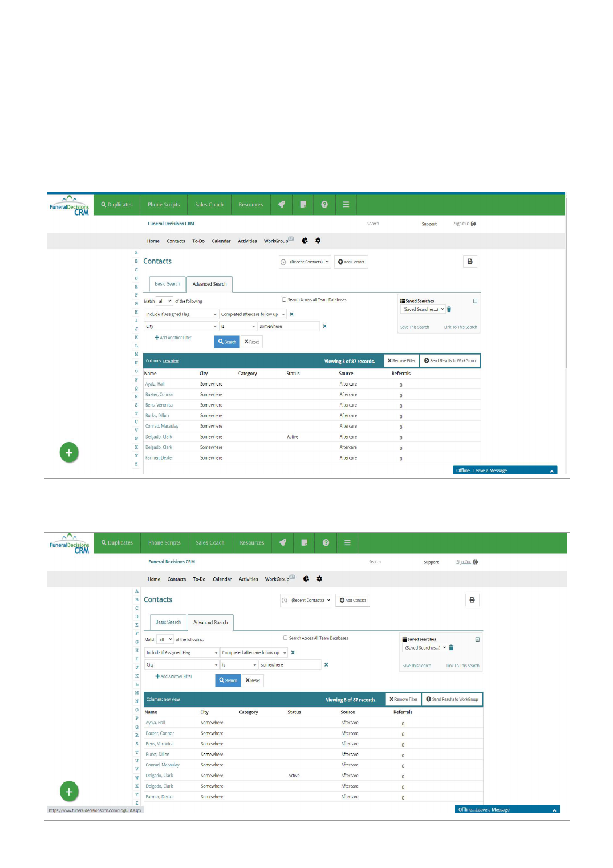This screenshot has width=613, height=868.
Task: Click the printer icon in the upper screenshot
Action: coord(470,262)
